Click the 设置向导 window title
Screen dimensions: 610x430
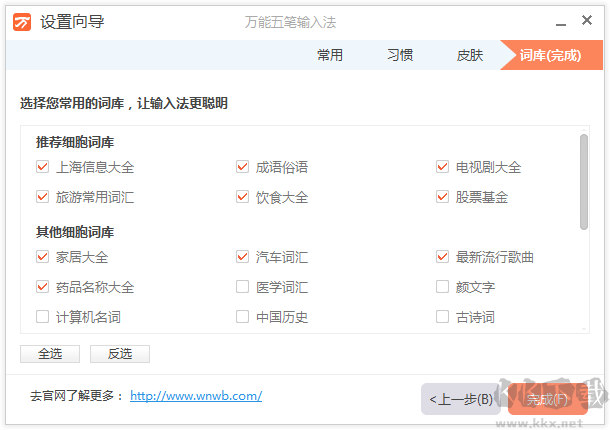[72, 22]
